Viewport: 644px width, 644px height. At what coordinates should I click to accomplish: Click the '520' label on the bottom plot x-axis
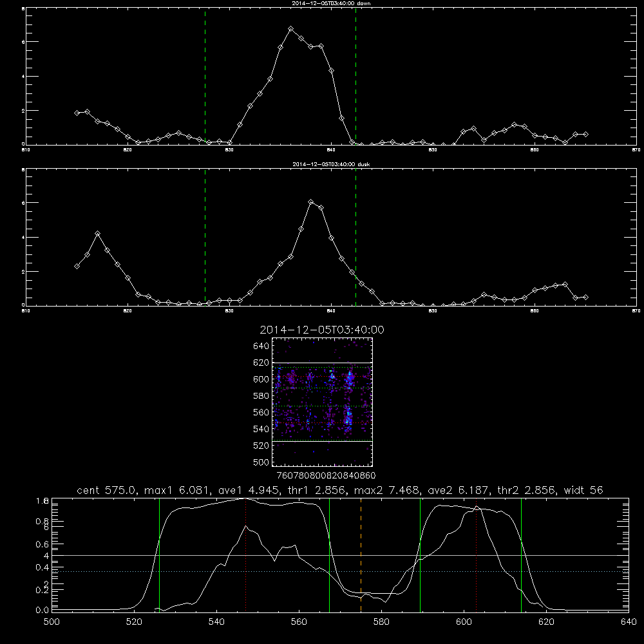click(134, 622)
